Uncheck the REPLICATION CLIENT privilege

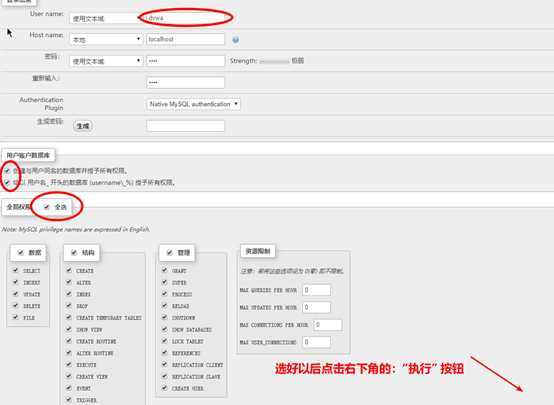point(165,364)
